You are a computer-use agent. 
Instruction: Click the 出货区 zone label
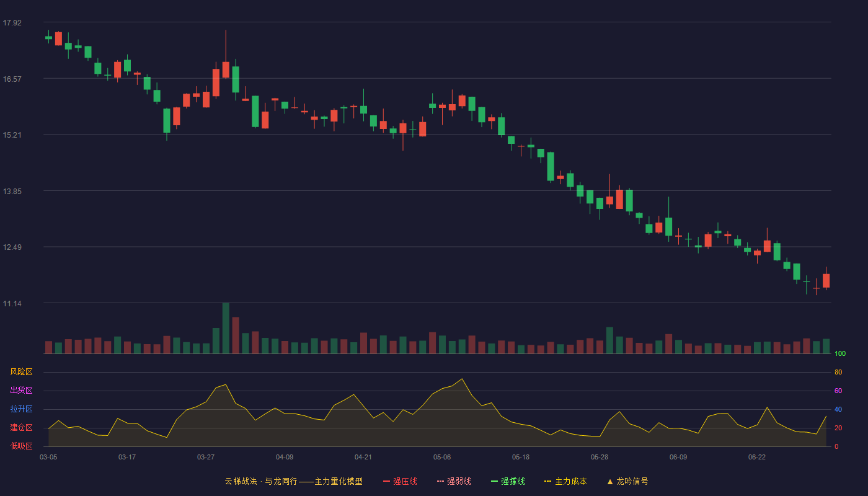(21, 391)
